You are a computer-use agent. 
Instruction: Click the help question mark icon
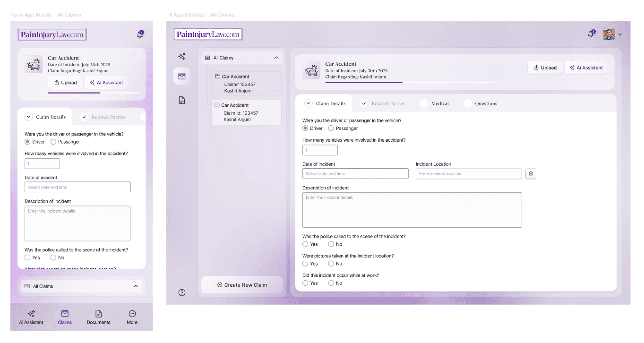[182, 292]
